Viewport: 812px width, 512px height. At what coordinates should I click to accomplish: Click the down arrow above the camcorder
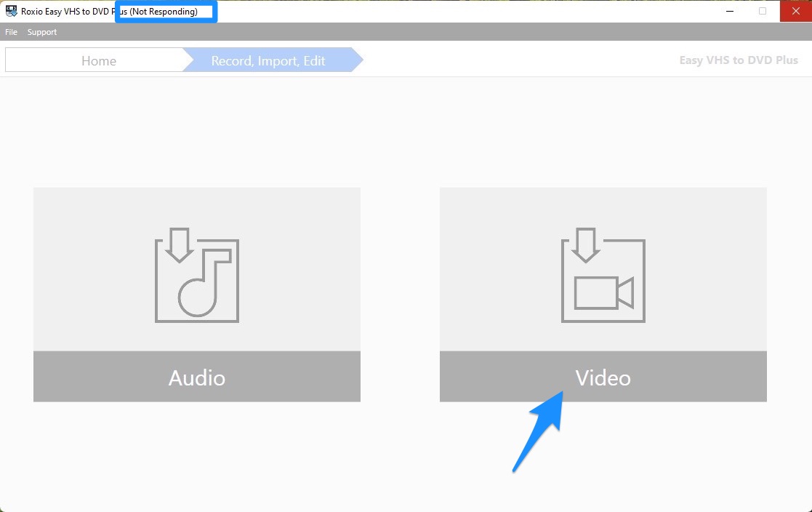click(x=584, y=245)
